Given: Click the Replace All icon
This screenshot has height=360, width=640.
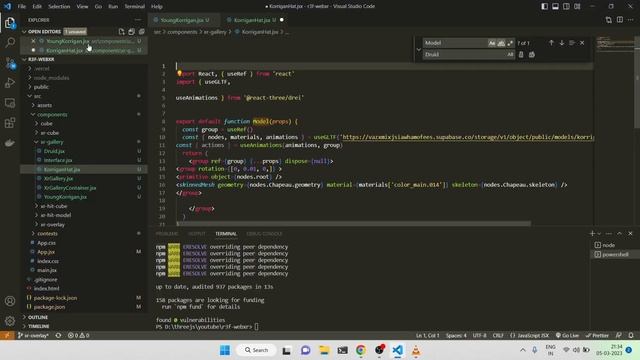Looking at the screenshot, I should click(x=531, y=55).
